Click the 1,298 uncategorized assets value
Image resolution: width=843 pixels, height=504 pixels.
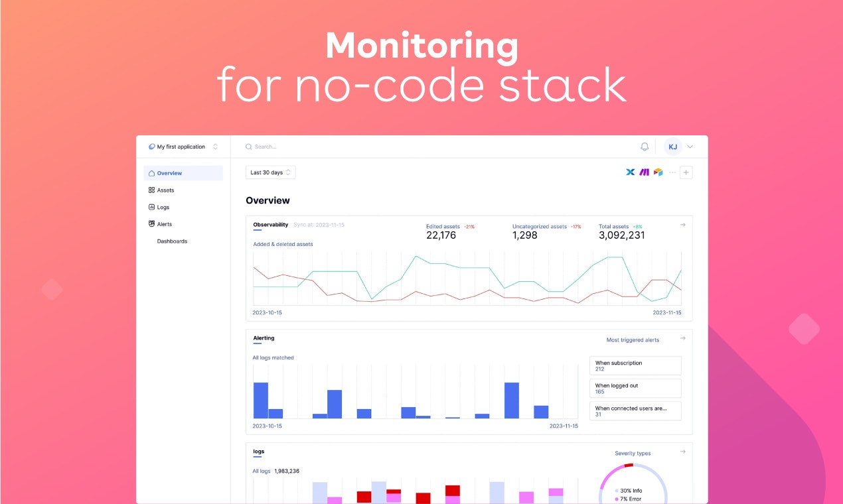pyautogui.click(x=525, y=235)
